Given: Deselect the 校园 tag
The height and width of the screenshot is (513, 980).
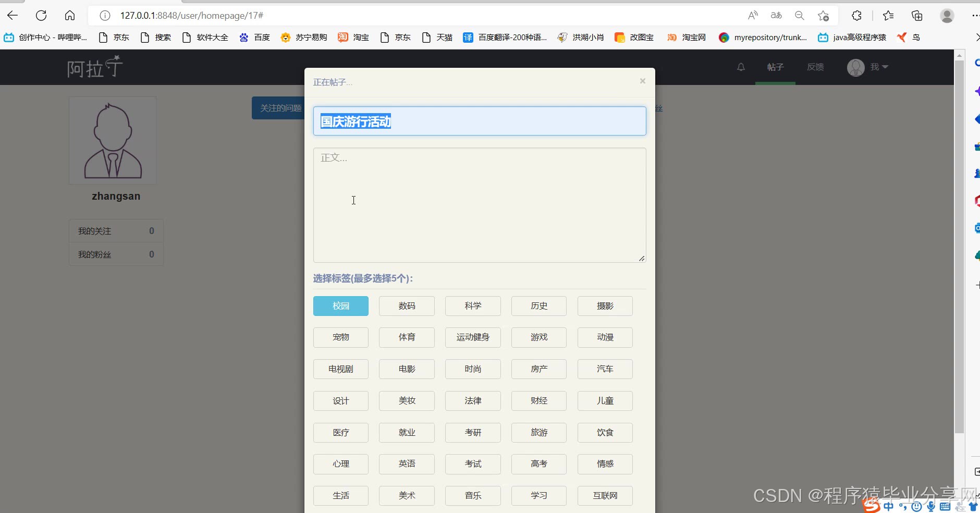Looking at the screenshot, I should click(x=341, y=306).
